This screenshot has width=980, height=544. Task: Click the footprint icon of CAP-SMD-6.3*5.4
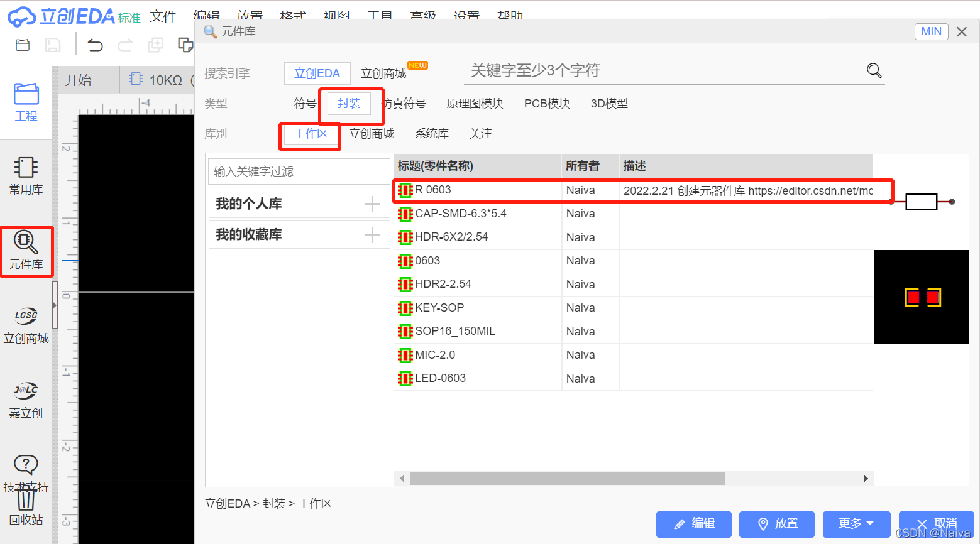405,214
